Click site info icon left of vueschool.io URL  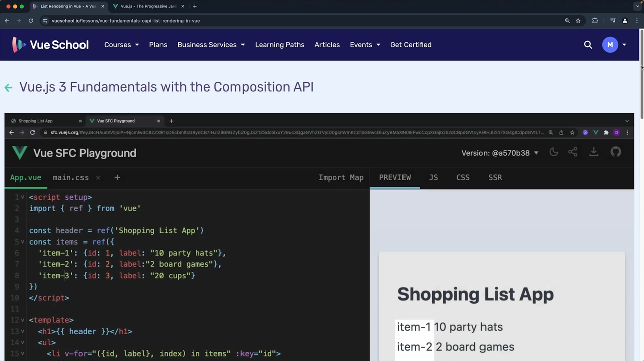(45, 21)
